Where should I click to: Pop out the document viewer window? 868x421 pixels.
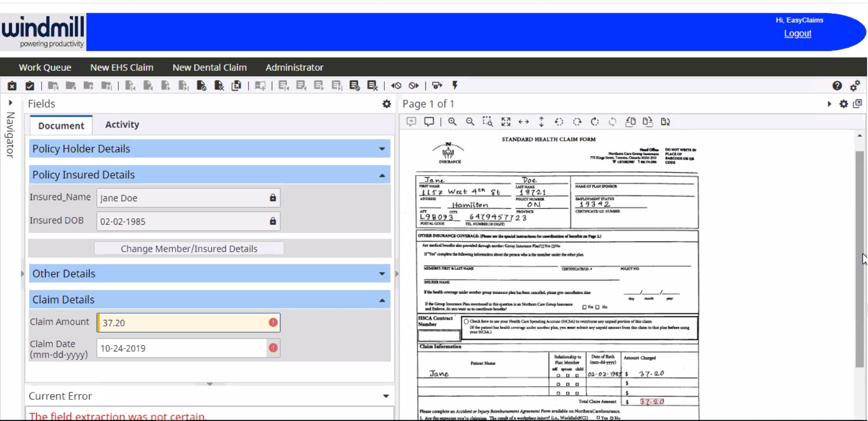(x=858, y=104)
